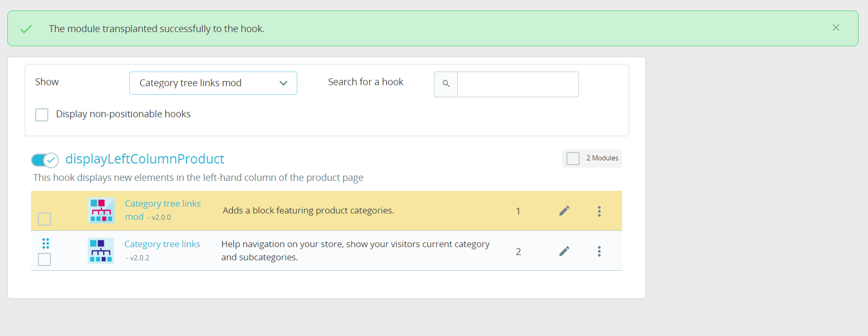Image resolution: width=868 pixels, height=336 pixels.
Task: Check the Category tree links mod row checkbox
Action: [45, 219]
